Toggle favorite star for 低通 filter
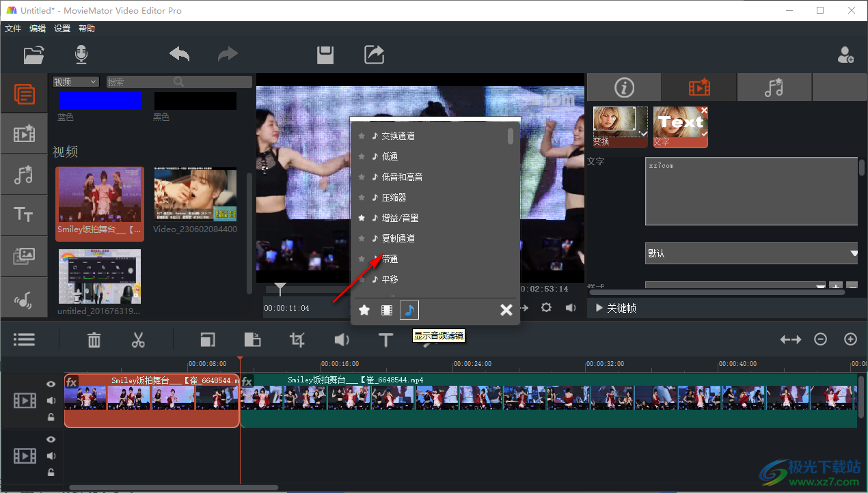Screen dimensions: 868x493 362,156
